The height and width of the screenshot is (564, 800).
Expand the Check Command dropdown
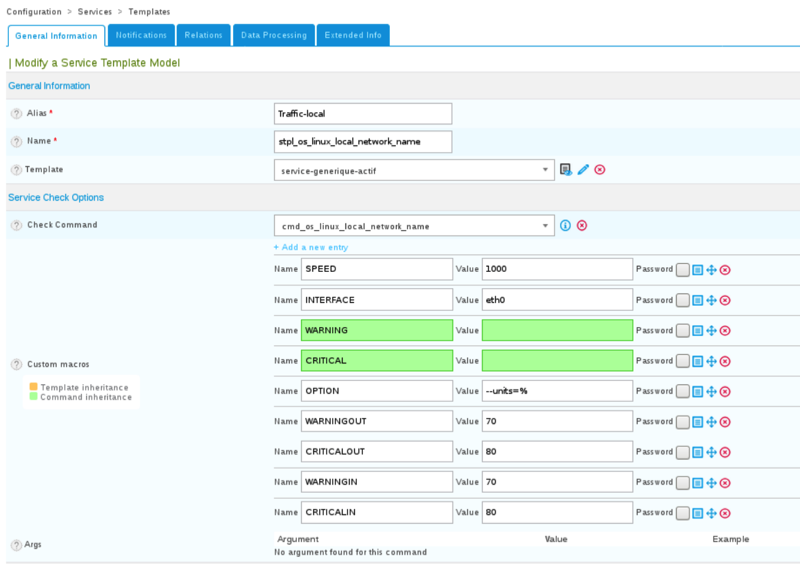tap(413, 226)
